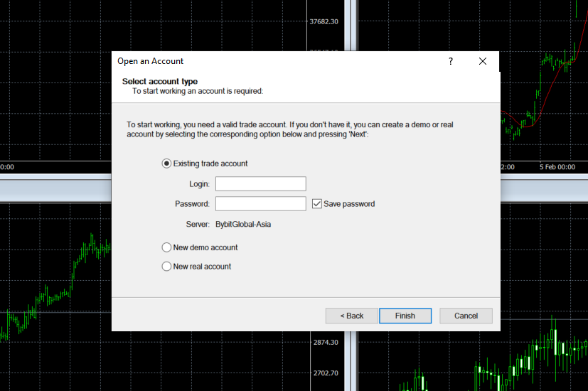Cancel the account setup dialog

coord(466,316)
